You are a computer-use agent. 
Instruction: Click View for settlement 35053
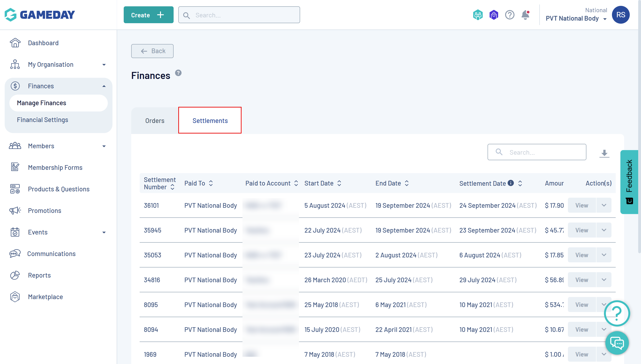(581, 255)
